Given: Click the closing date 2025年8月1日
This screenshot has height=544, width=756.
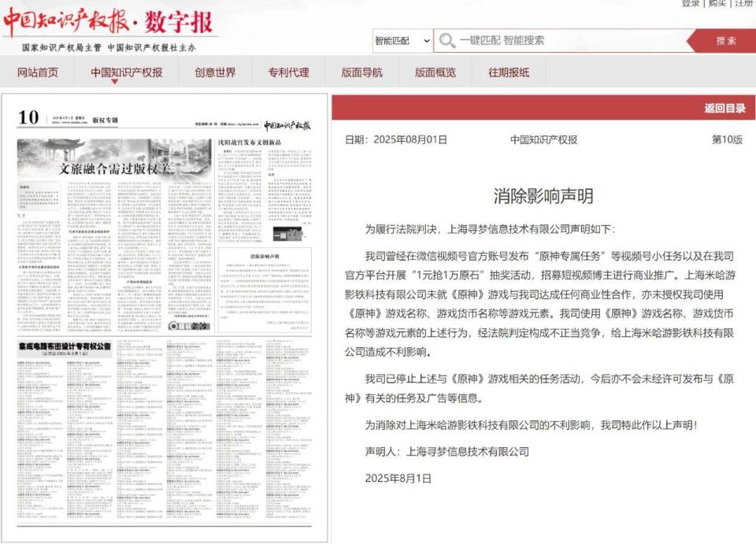Looking at the screenshot, I should click(x=398, y=479).
